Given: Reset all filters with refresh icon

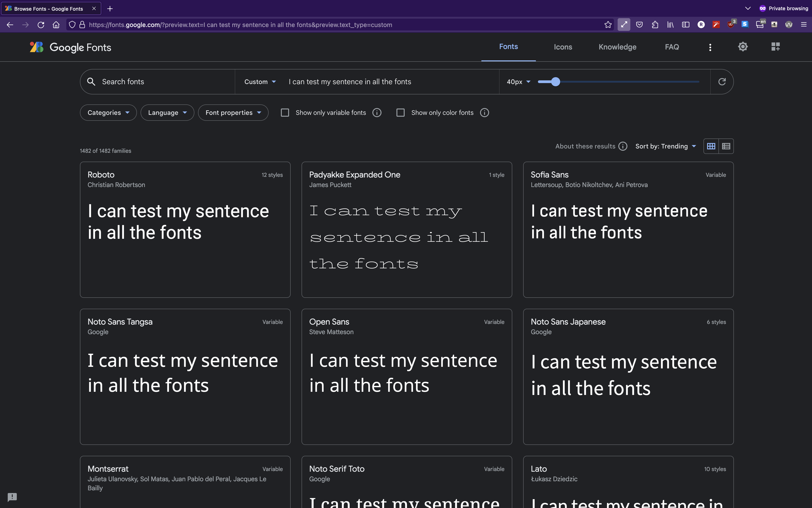Looking at the screenshot, I should coord(722,82).
